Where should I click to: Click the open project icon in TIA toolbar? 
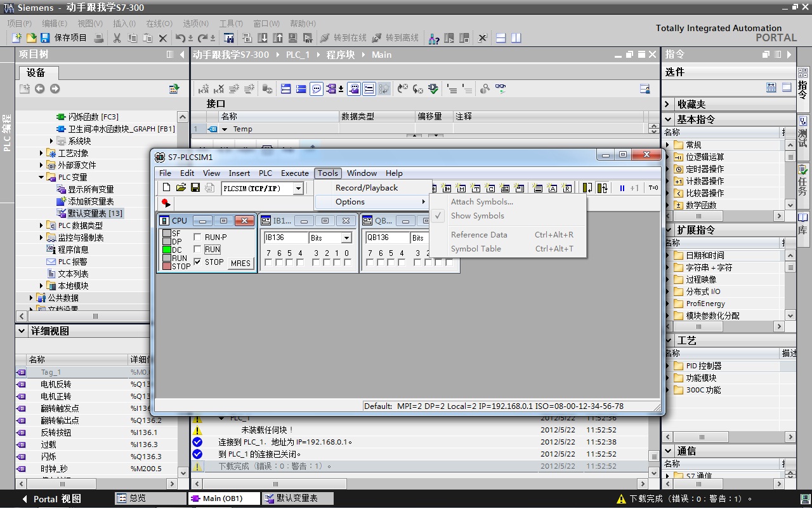tap(30, 38)
